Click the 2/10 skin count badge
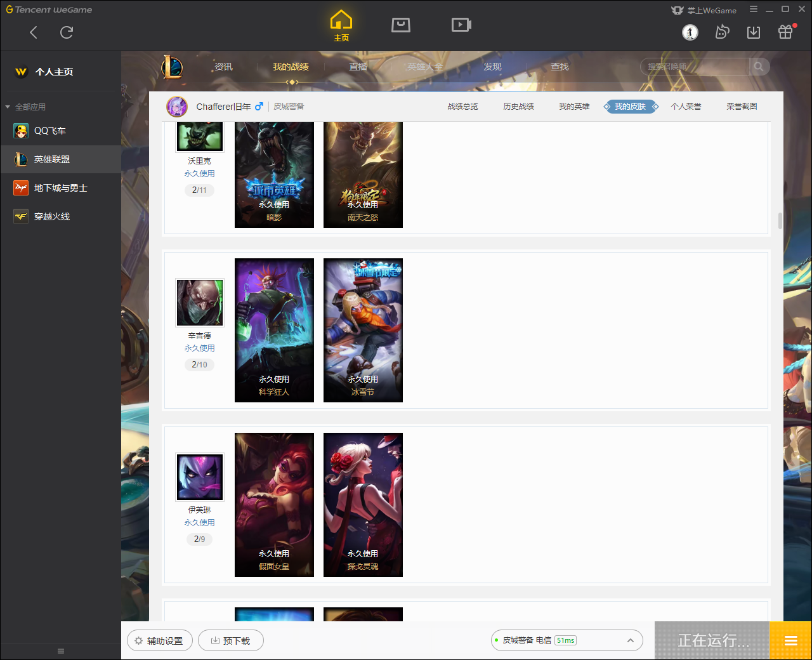 [199, 365]
